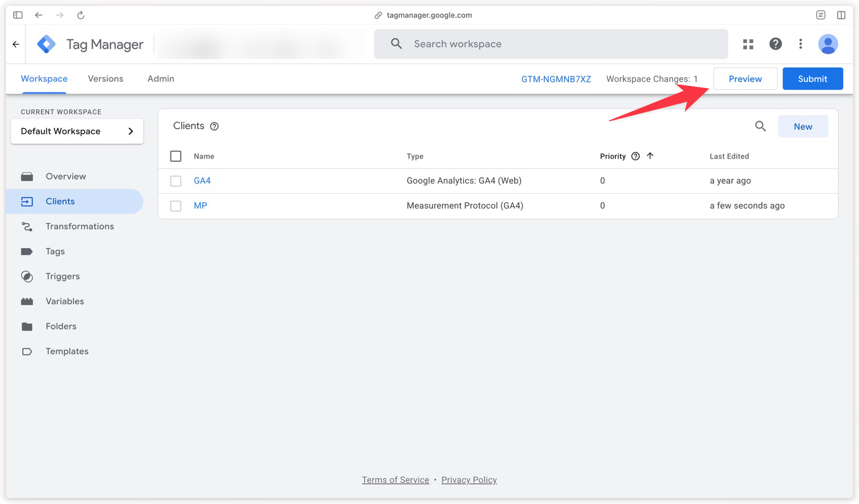This screenshot has height=504, width=859.
Task: Click the Triggers sidebar icon
Action: pyautogui.click(x=27, y=276)
